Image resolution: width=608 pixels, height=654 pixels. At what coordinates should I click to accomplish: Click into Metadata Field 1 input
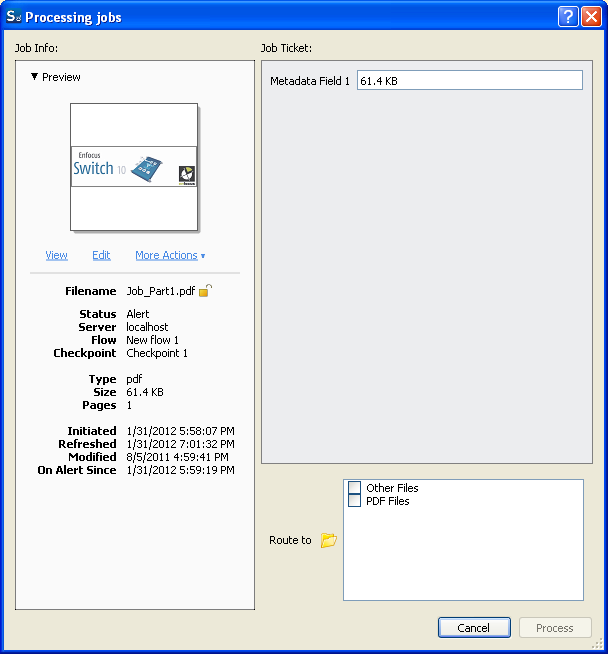coord(470,80)
